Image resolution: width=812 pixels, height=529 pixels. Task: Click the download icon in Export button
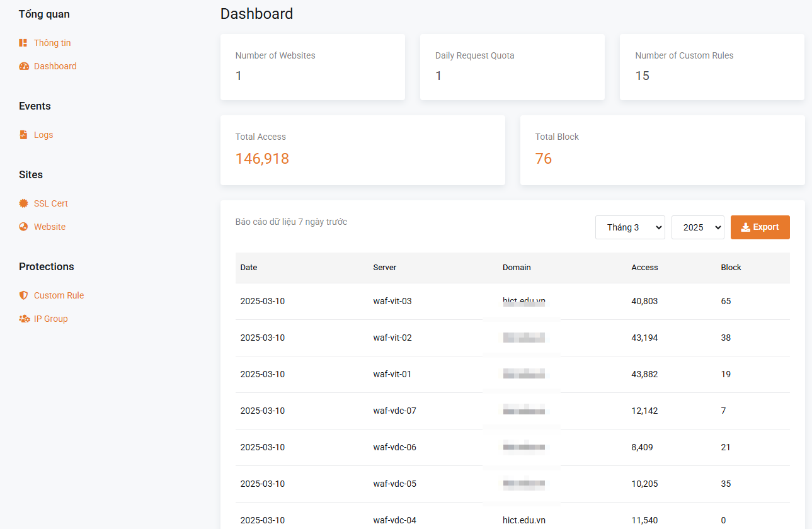pos(745,227)
